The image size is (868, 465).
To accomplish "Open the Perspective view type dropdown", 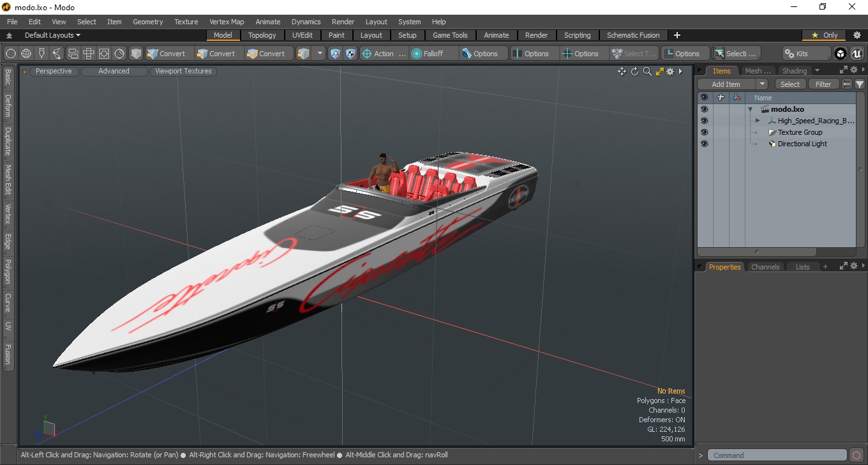I will click(x=54, y=72).
